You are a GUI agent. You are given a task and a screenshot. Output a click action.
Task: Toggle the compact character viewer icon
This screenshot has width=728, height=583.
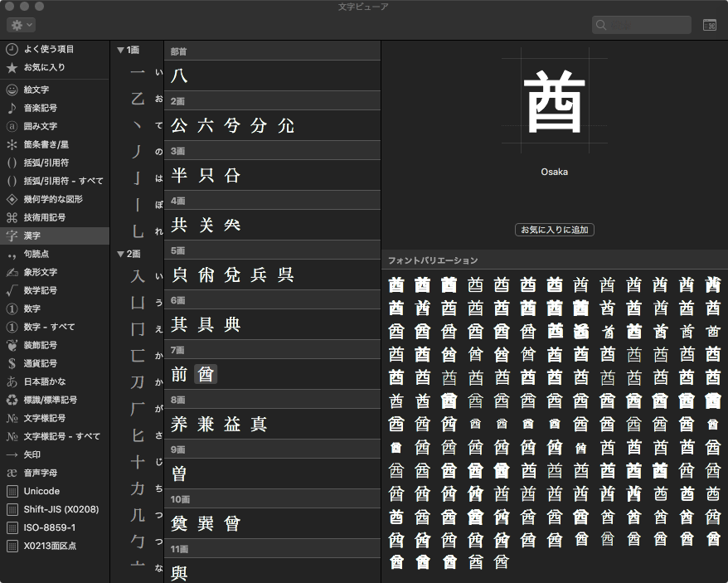710,26
